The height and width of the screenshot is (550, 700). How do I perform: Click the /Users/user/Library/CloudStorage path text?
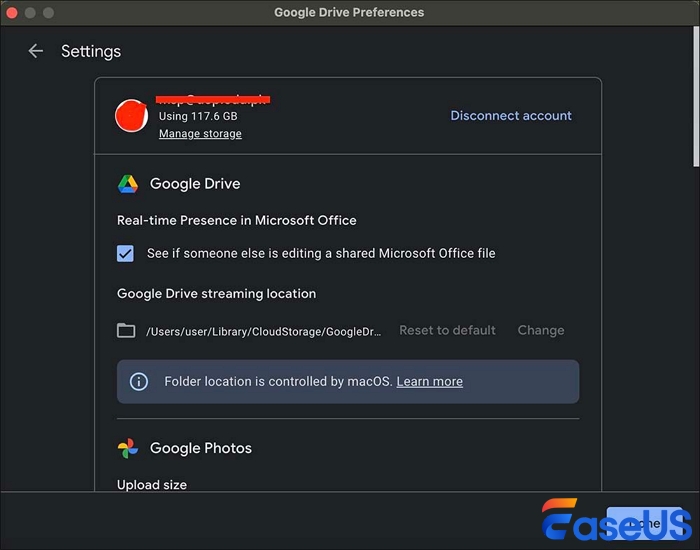point(263,330)
